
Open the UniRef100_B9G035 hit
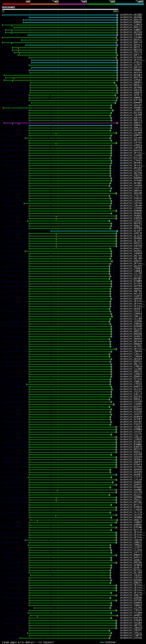(131, 20)
